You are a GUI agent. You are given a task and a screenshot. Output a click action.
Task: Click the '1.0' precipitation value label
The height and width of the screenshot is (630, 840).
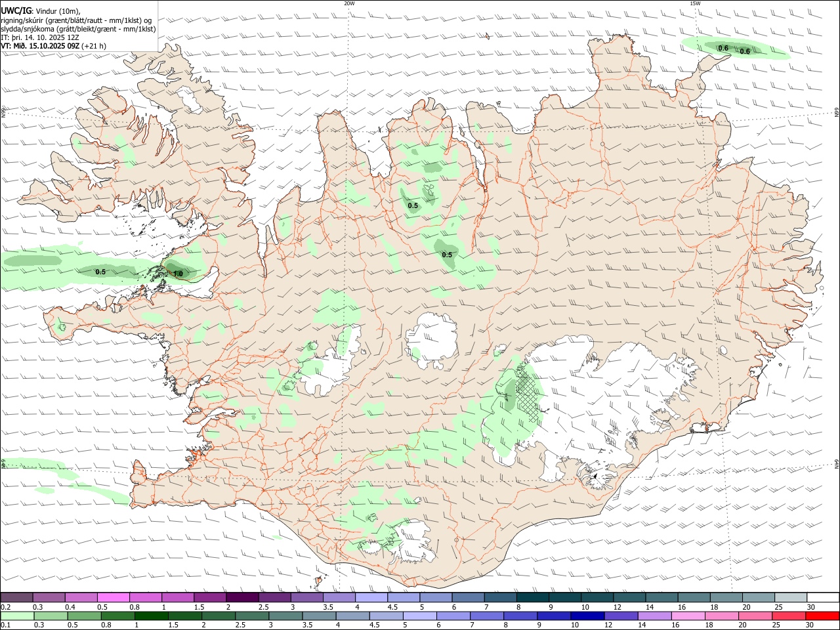point(178,274)
